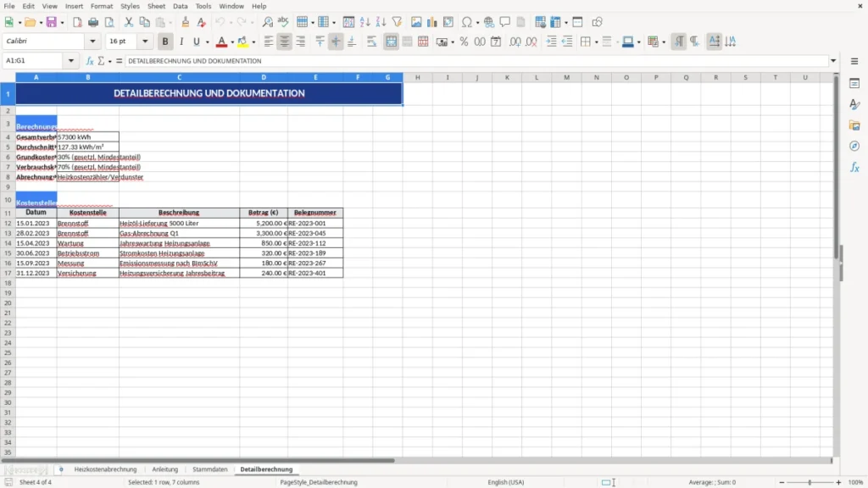Open the Sheet menu
The height and width of the screenshot is (488, 868).
[x=156, y=6]
